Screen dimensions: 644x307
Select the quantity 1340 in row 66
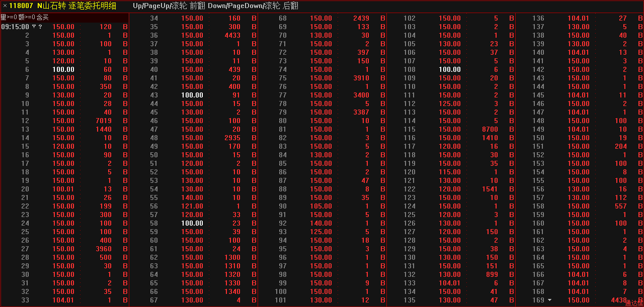(x=232, y=291)
